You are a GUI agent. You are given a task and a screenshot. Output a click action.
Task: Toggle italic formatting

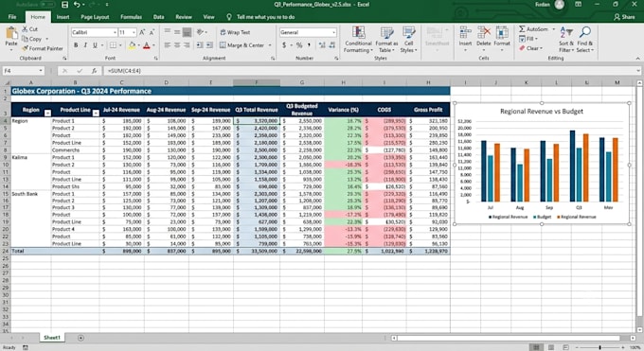click(x=85, y=45)
